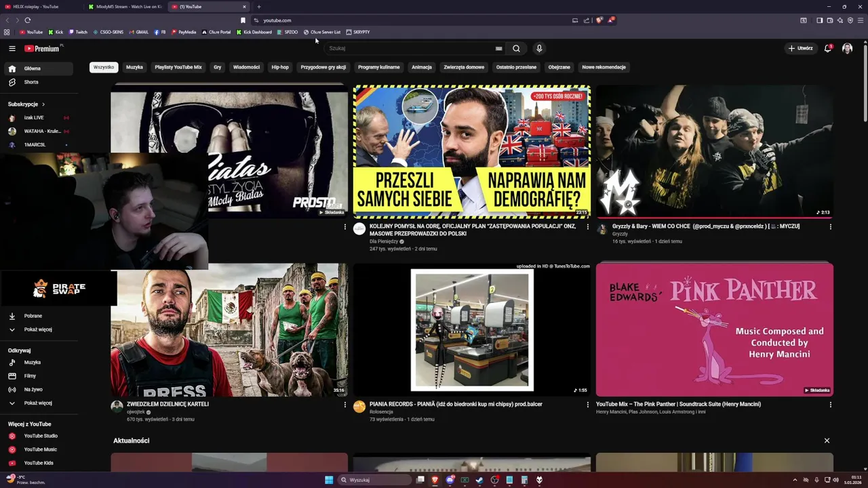868x488 pixels.
Task: Go to Główna home in sidebar
Action: (x=39, y=68)
